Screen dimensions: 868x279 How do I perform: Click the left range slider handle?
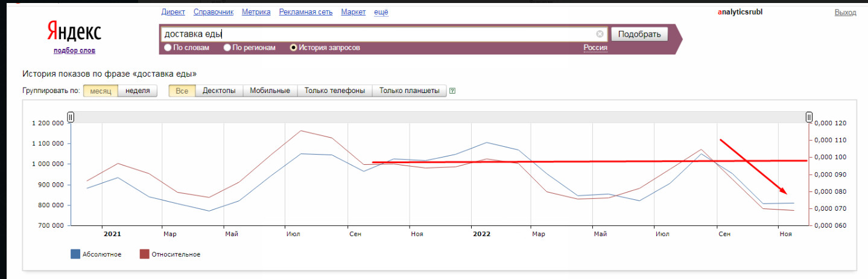point(71,117)
